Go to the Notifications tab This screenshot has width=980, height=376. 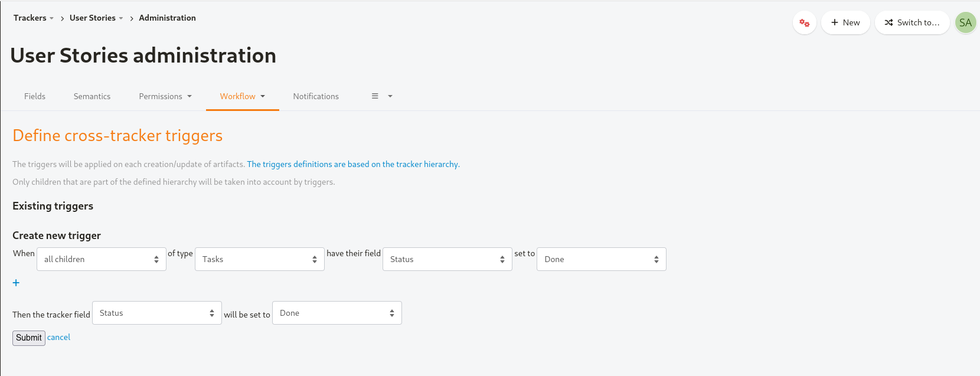tap(316, 96)
